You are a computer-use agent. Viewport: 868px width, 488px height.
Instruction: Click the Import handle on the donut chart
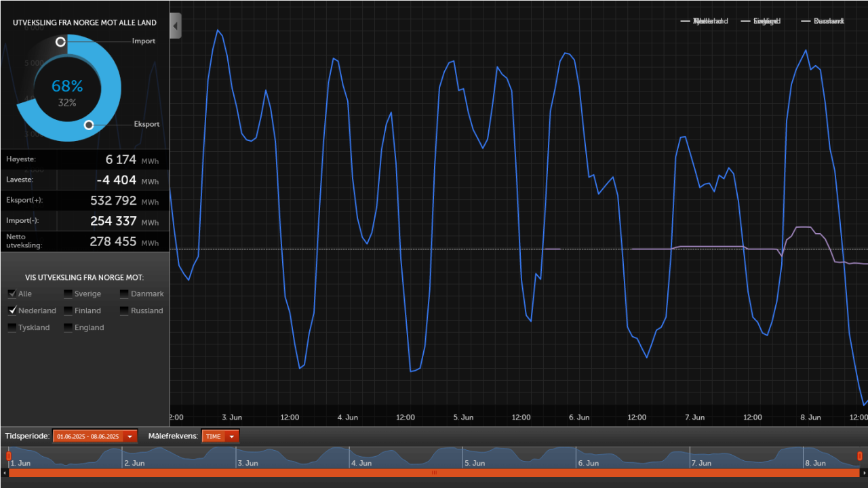coord(60,41)
